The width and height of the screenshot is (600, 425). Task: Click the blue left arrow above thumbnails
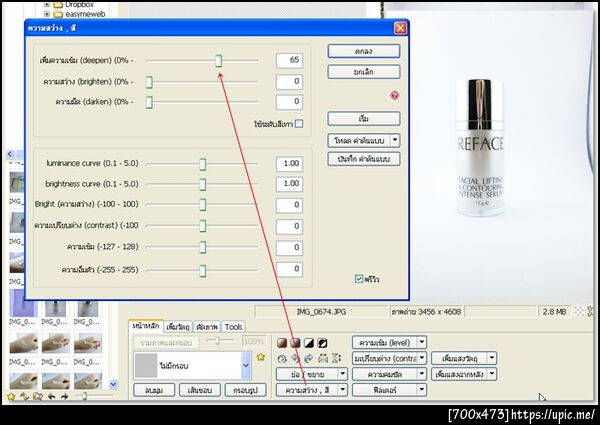point(10,154)
